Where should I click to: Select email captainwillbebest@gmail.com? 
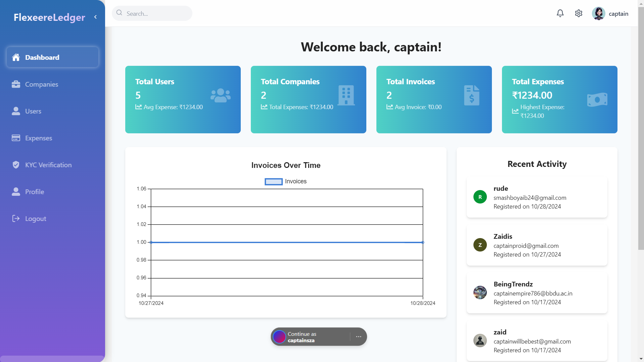point(532,342)
